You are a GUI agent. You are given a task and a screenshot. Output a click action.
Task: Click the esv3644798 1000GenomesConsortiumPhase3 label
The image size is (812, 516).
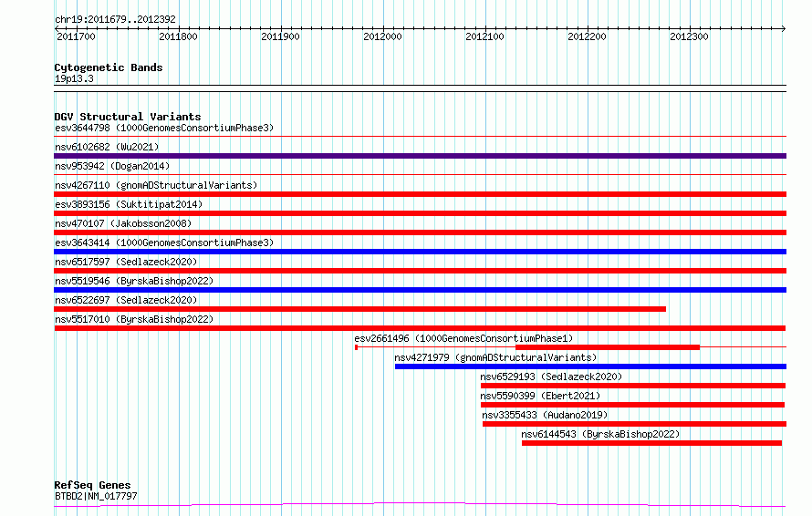point(164,128)
